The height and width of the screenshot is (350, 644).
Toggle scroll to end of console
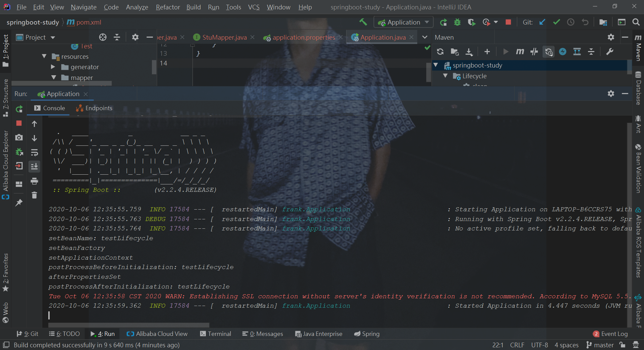coord(34,166)
